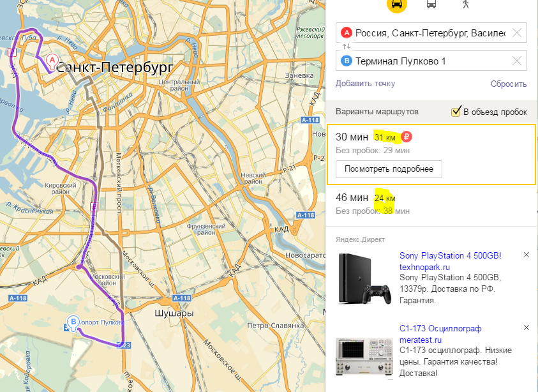538x392 pixels.
Task: Open texhnopark.ru link
Action: (x=424, y=267)
